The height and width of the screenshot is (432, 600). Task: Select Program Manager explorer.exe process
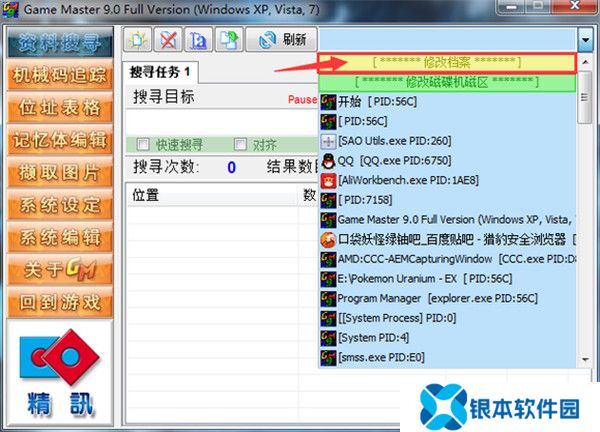tap(448, 298)
